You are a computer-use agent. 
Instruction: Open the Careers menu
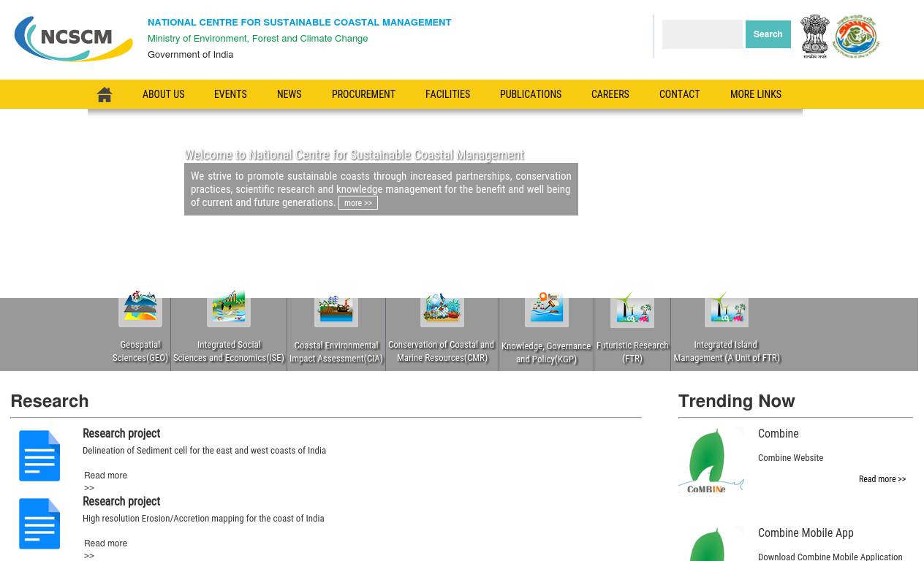tap(610, 94)
